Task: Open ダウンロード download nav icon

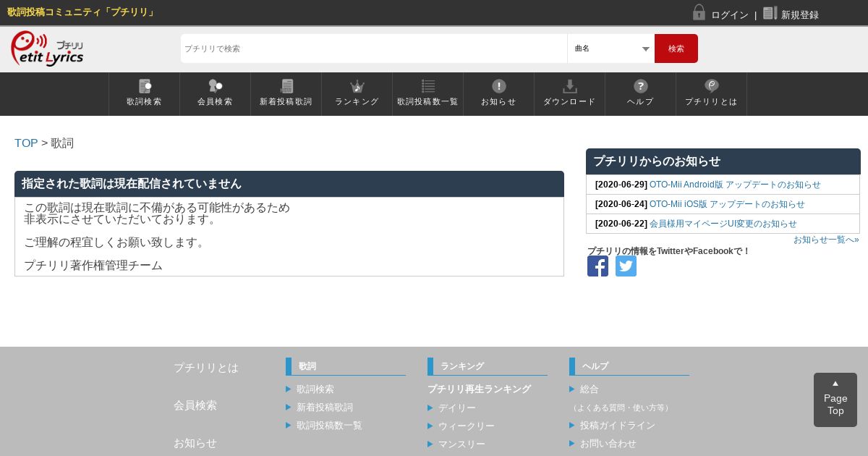Action: (570, 86)
